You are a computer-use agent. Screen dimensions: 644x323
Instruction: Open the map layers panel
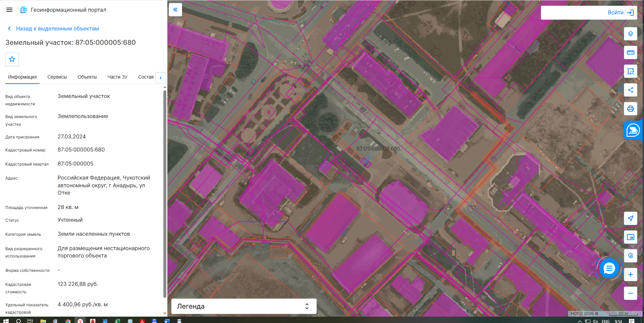tap(631, 34)
